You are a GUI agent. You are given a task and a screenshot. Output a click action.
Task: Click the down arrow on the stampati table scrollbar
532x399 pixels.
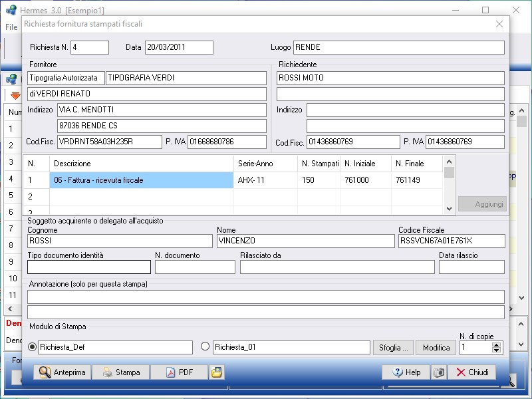pos(449,209)
